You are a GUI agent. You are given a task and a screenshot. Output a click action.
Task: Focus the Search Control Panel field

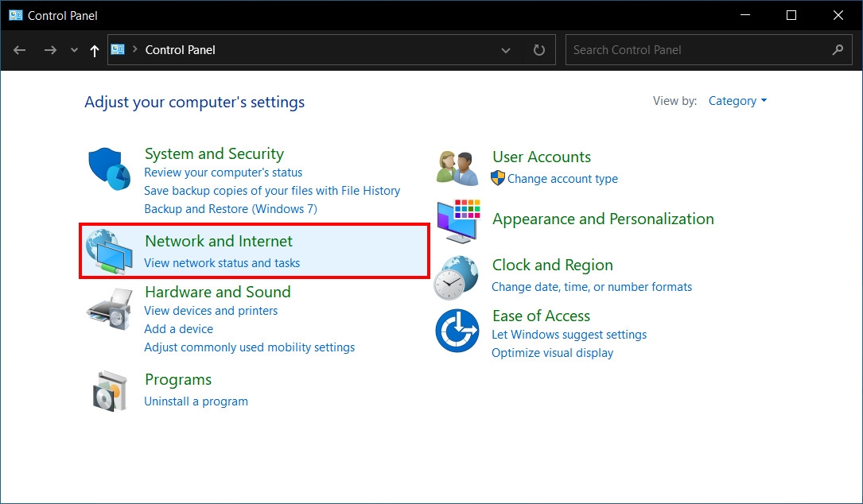click(709, 50)
